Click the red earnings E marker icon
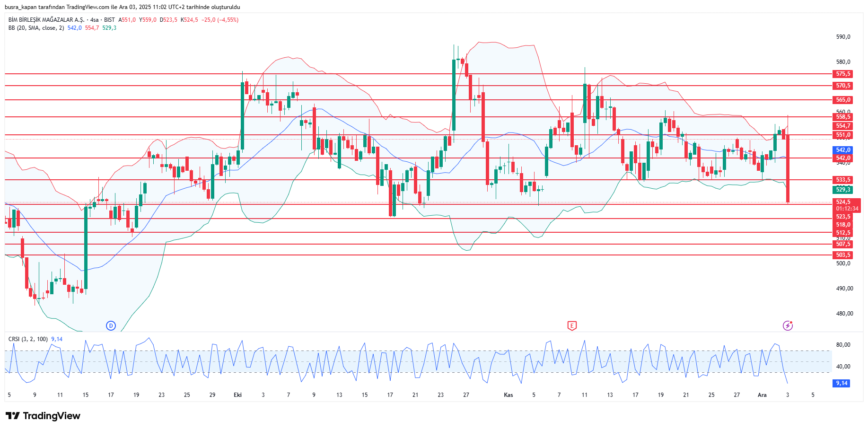This screenshot has height=430, width=868. (x=572, y=325)
